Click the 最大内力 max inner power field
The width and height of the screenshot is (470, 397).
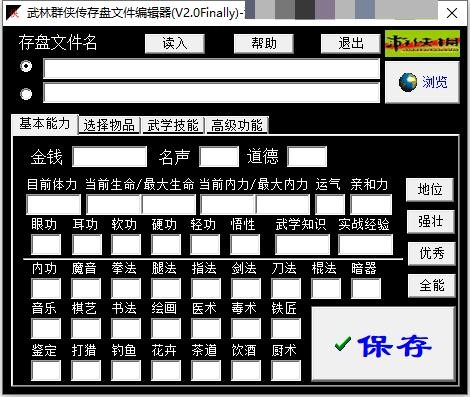[283, 205]
